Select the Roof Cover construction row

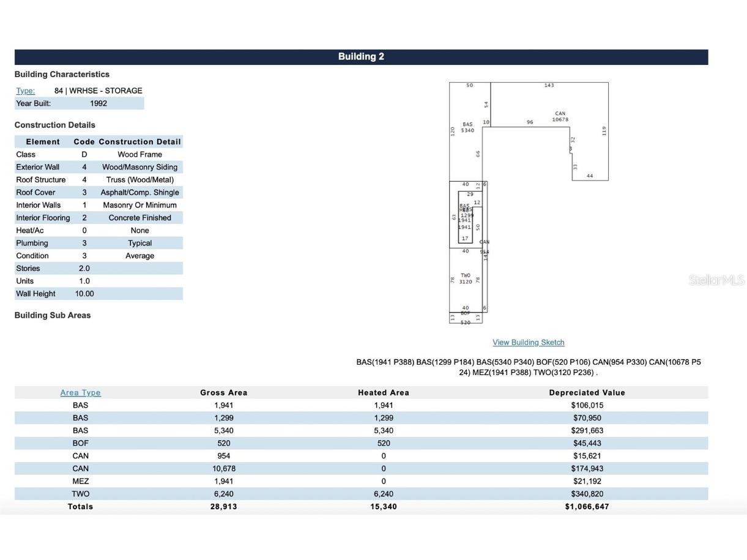[x=98, y=192]
